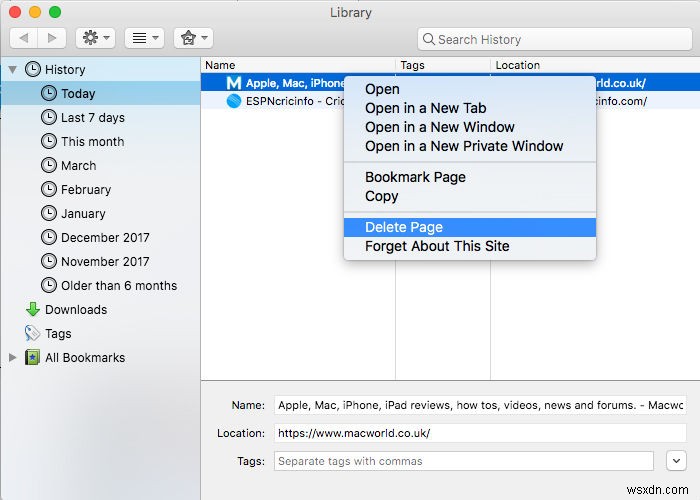Select the Tags icon in sidebar
Image resolution: width=700 pixels, height=500 pixels.
tap(33, 334)
